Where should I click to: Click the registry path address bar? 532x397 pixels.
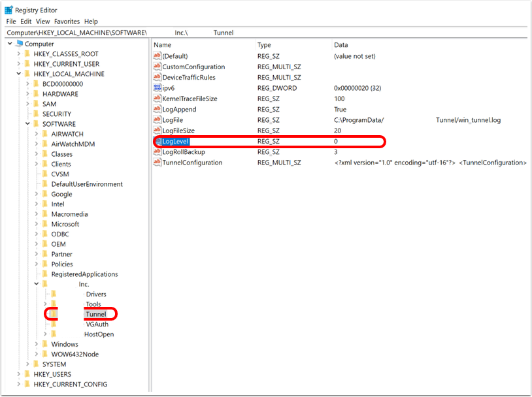point(261,33)
